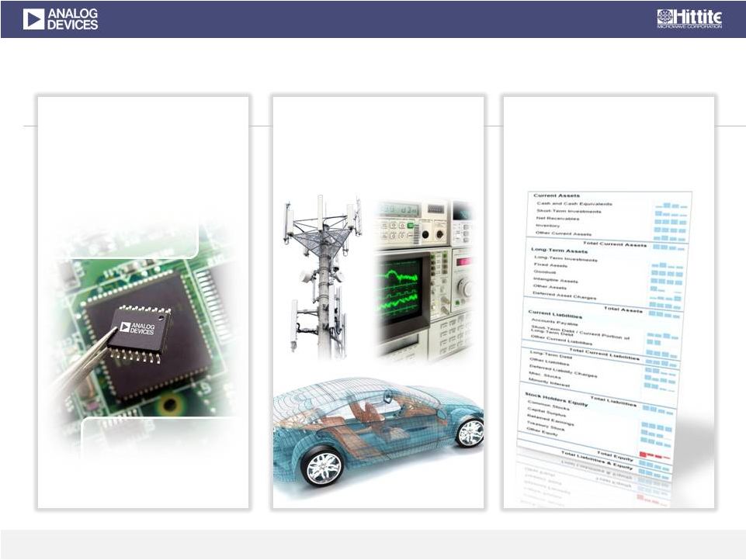Click 'Accounts Payable' line
Viewport: 746px width, 560px height.
pos(553,323)
